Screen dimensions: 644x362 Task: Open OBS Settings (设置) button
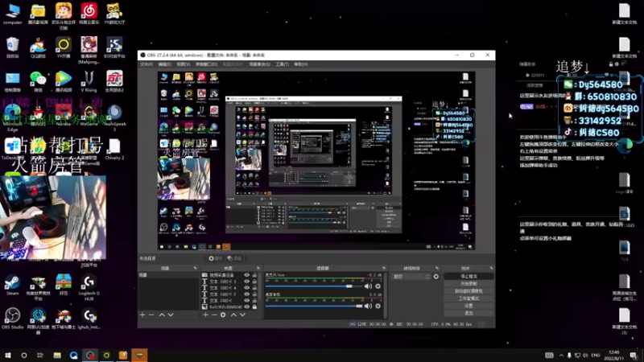click(x=469, y=306)
